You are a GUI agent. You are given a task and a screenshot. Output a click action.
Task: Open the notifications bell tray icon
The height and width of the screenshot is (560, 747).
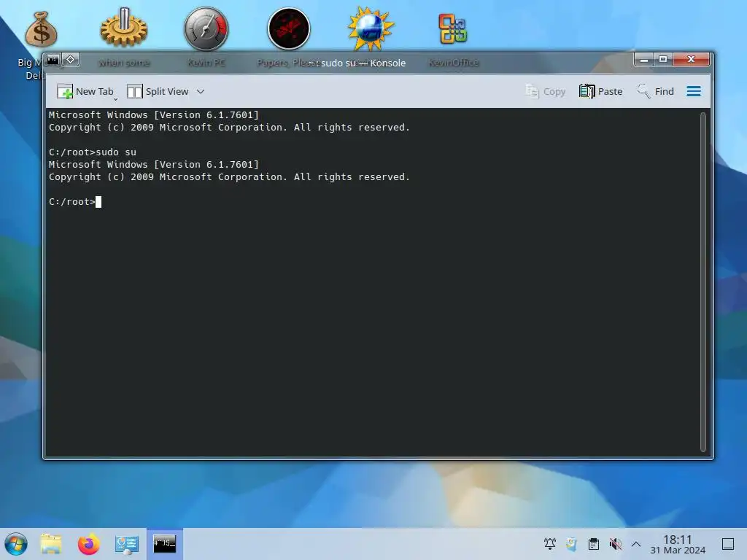550,543
